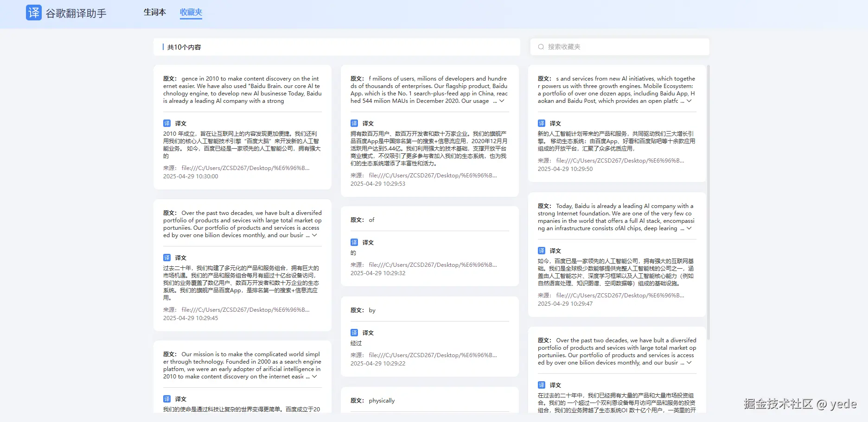868x422 pixels.
Task: Click the magnifier icon inside the search box
Action: click(540, 46)
